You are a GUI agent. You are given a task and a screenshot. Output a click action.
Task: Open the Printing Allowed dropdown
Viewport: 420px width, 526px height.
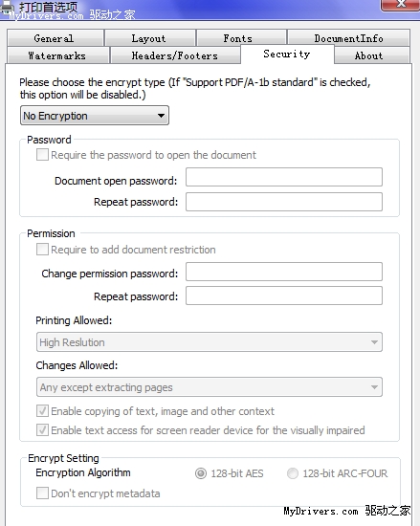coord(209,342)
